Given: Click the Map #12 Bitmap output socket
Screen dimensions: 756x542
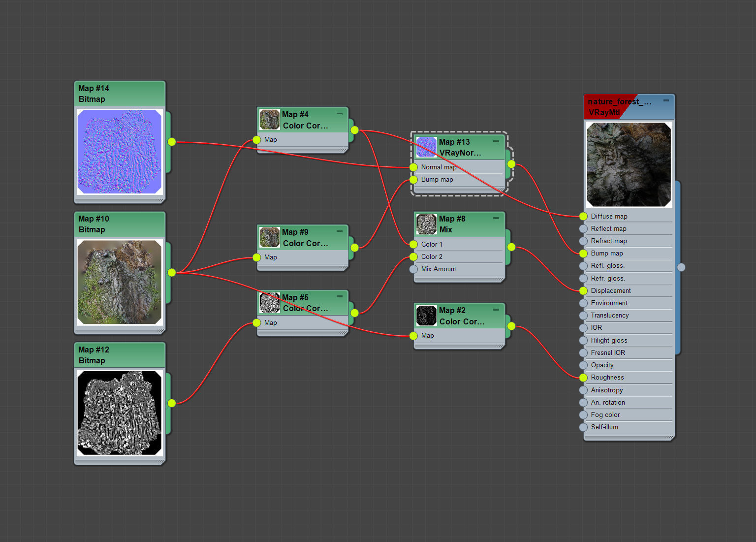Looking at the screenshot, I should [x=172, y=403].
